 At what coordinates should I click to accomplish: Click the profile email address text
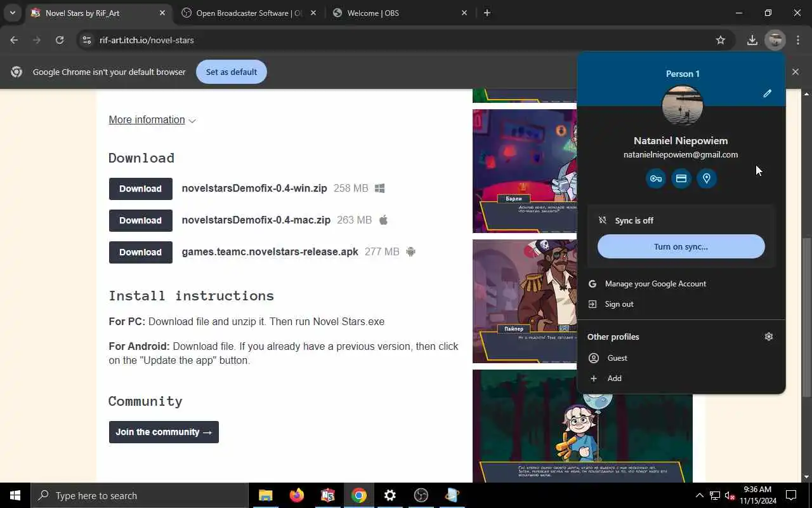[681, 154]
